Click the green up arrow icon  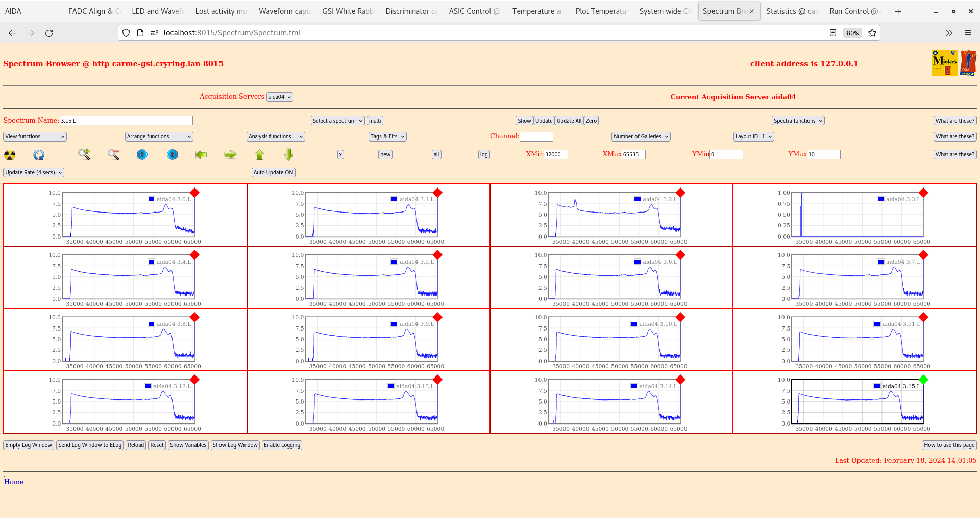click(260, 154)
